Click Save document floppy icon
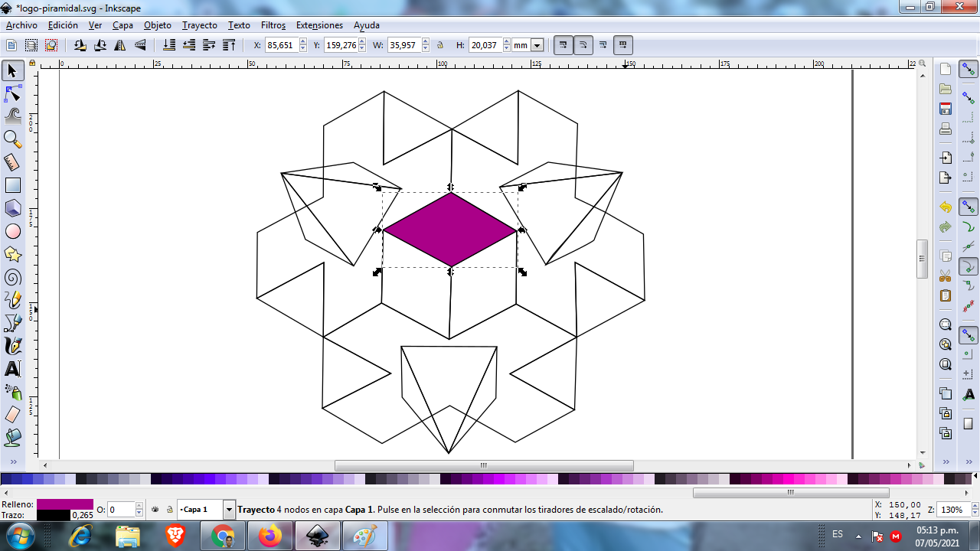The height and width of the screenshot is (551, 980). (946, 109)
